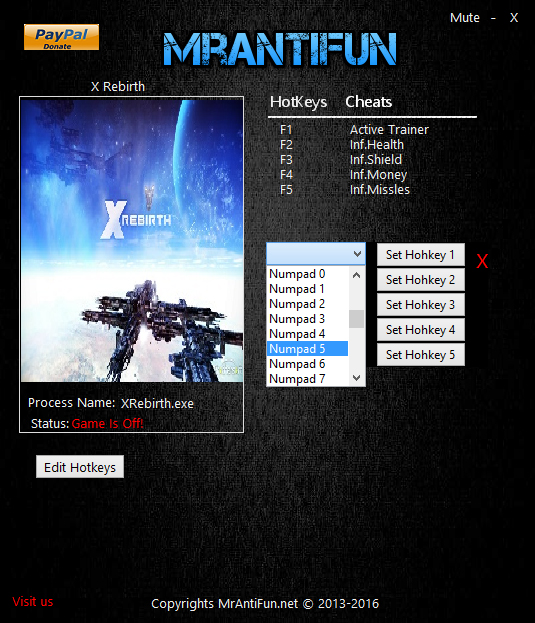
Task: Open the Visit us link
Action: coord(33,602)
